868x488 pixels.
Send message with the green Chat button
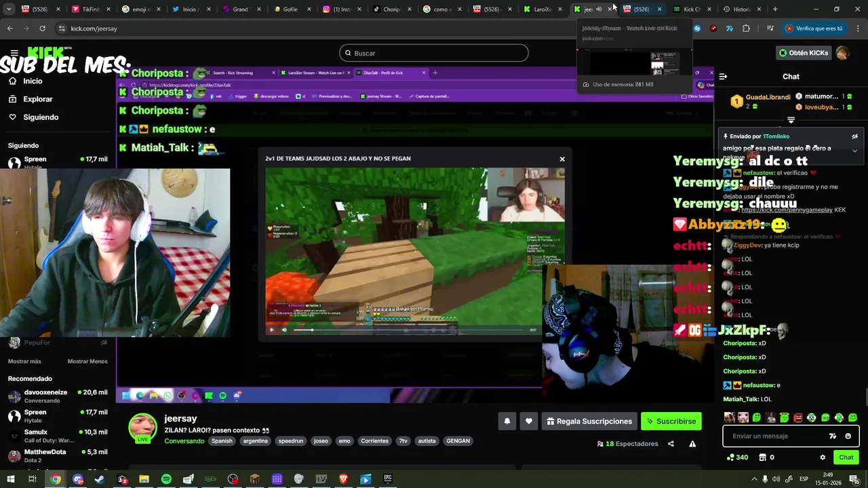click(846, 457)
